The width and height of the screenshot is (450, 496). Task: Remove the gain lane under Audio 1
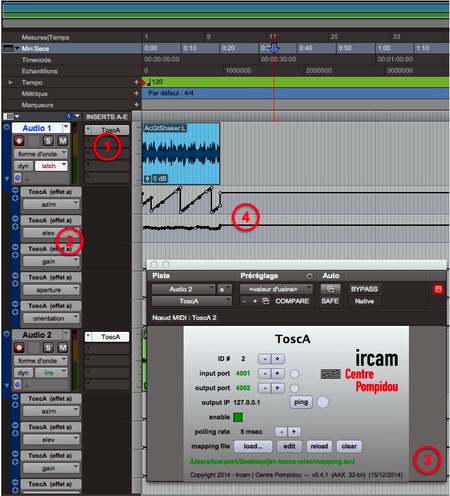[x=15, y=247]
